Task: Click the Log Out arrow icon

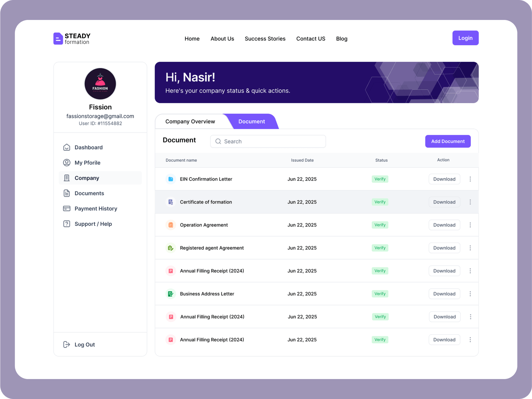Action: coord(66,344)
